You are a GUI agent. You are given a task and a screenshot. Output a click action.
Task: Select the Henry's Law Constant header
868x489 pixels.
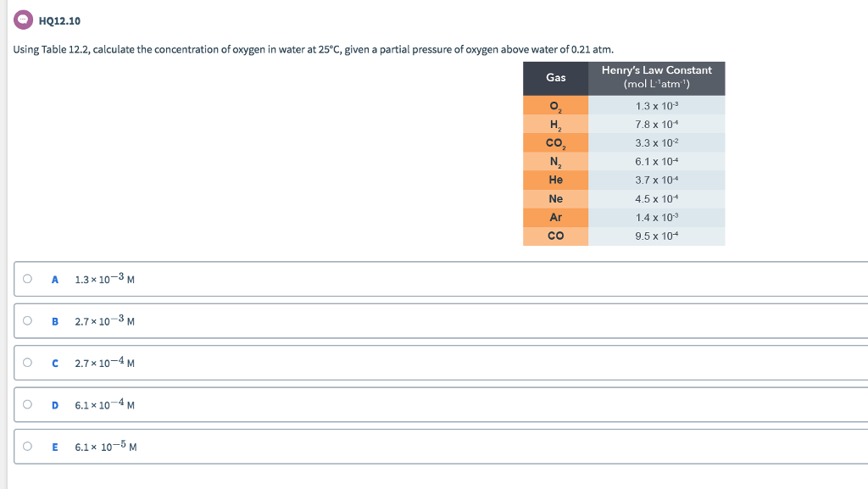(657, 78)
